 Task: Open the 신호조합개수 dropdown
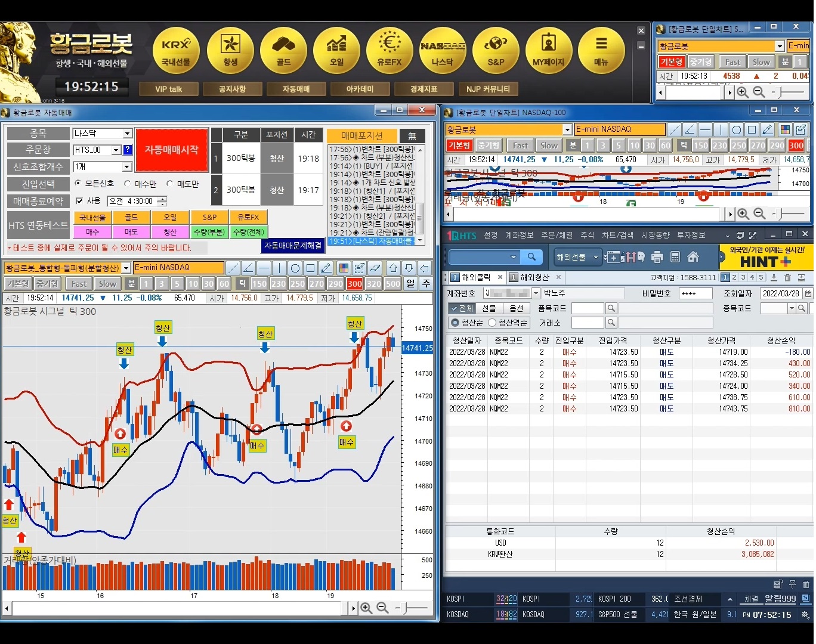tap(127, 167)
